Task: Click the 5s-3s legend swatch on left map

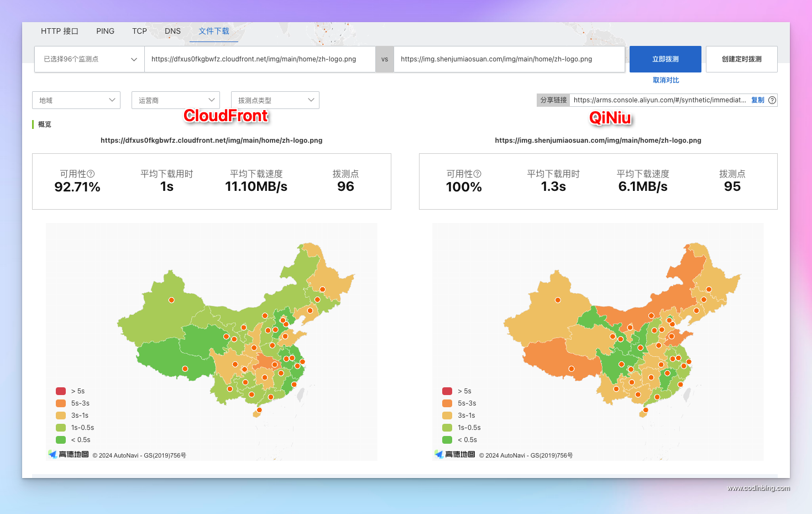Action: (61, 403)
